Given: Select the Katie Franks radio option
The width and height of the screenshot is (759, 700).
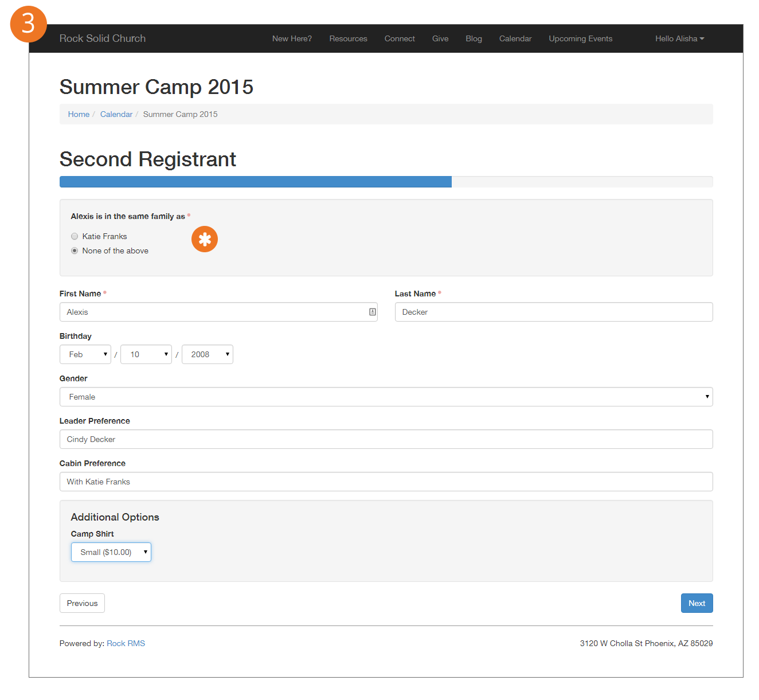Looking at the screenshot, I should point(75,236).
